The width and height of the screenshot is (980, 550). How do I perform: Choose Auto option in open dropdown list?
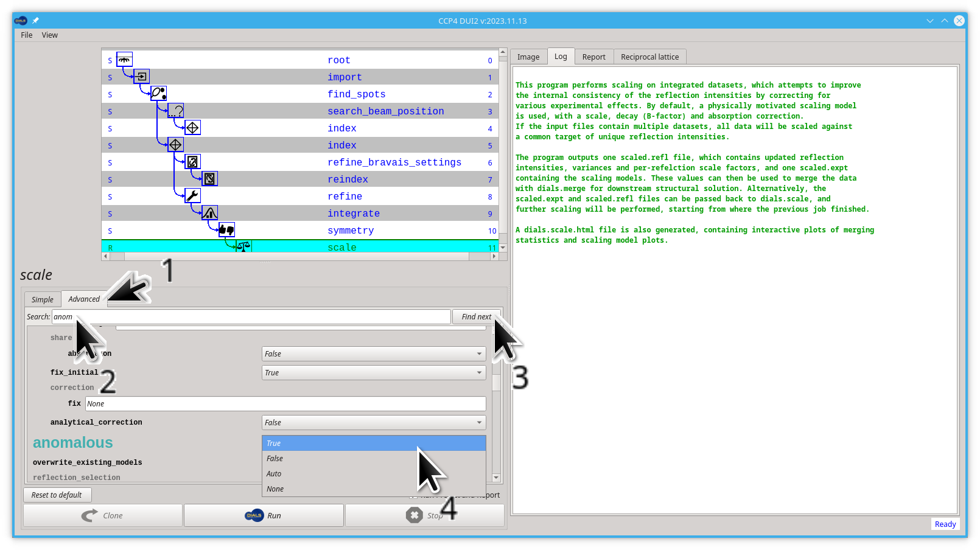[x=374, y=474]
